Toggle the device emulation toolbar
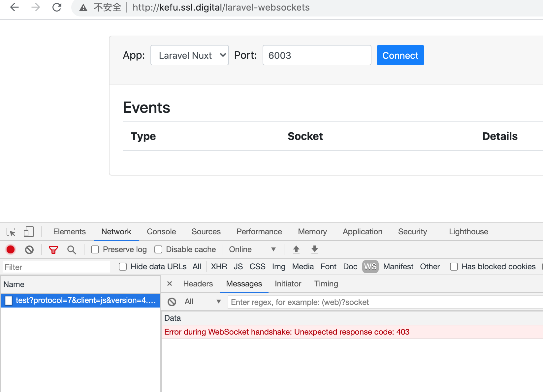Screen dimensions: 543x392 click(x=29, y=232)
